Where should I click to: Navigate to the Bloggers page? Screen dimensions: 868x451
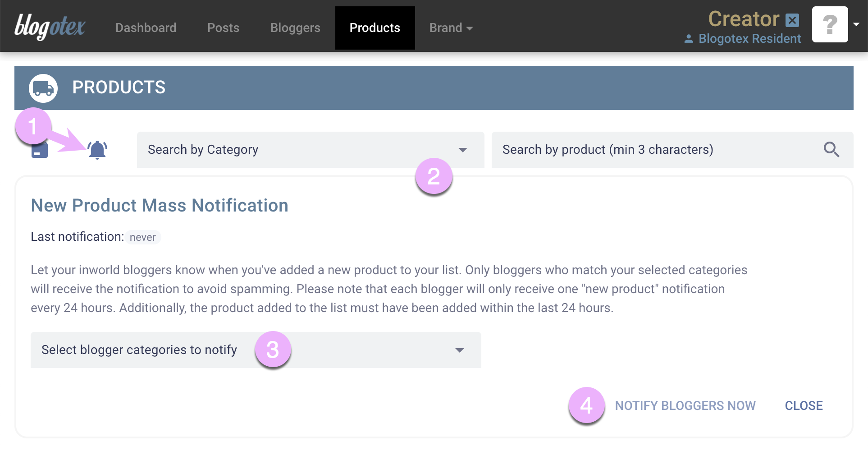click(x=295, y=28)
